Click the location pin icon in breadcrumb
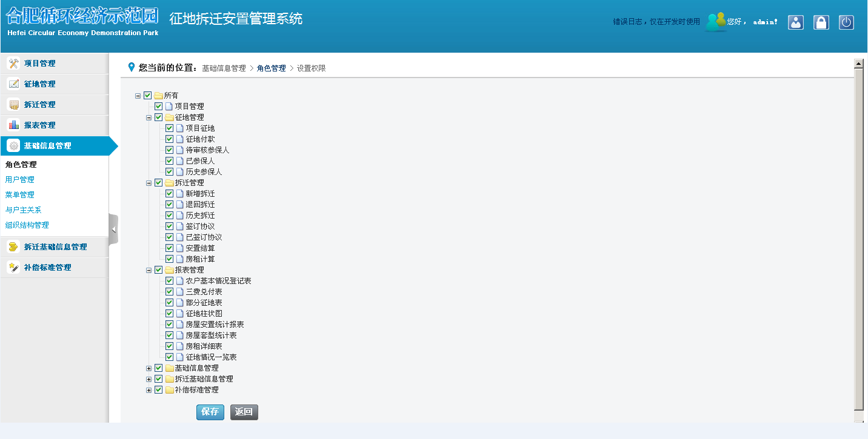This screenshot has width=868, height=439. (x=132, y=67)
